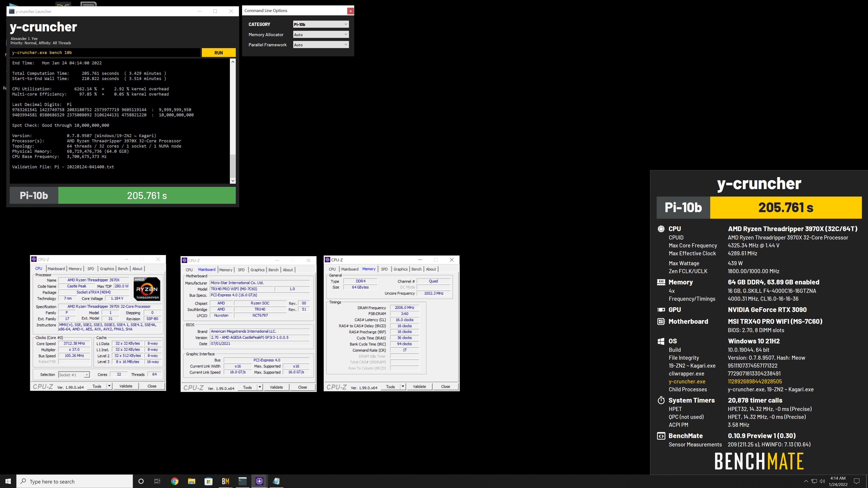Click the yellow 205.761 s BenchMate score bar
Image resolution: width=868 pixels, height=488 pixels.
[786, 207]
